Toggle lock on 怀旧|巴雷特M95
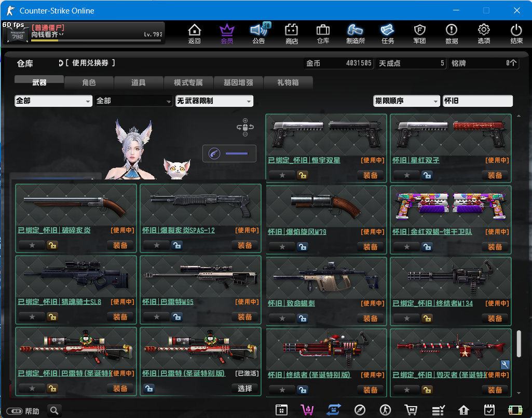The height and width of the screenshot is (418, 532). click(177, 317)
